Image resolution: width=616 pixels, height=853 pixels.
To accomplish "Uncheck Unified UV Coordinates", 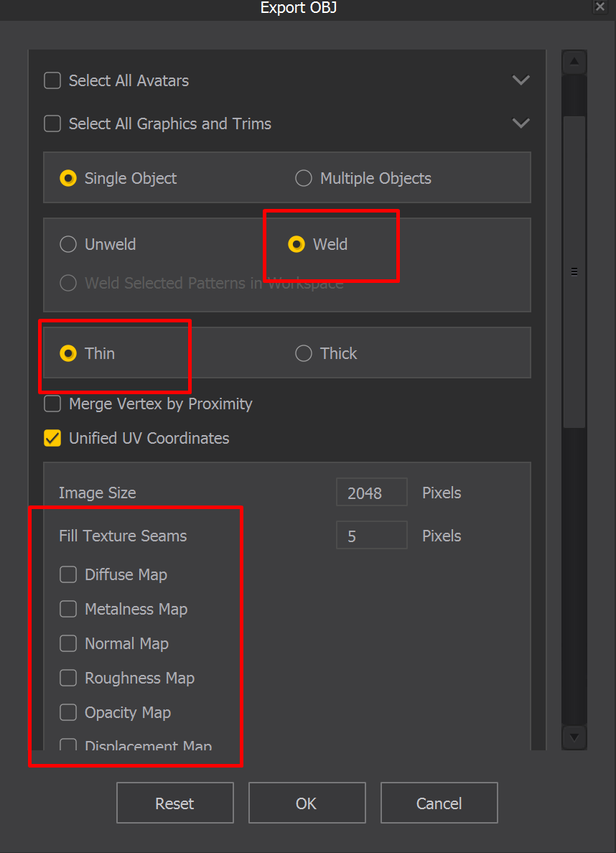I will pos(52,439).
